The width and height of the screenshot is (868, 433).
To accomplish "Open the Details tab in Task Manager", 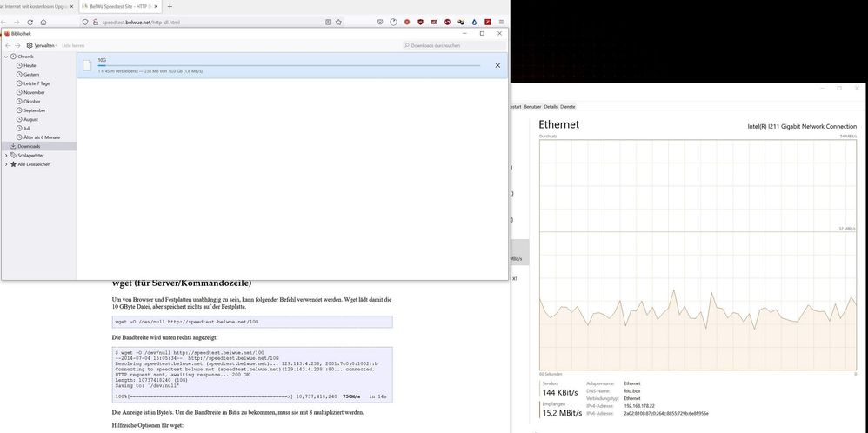I will pyautogui.click(x=551, y=106).
